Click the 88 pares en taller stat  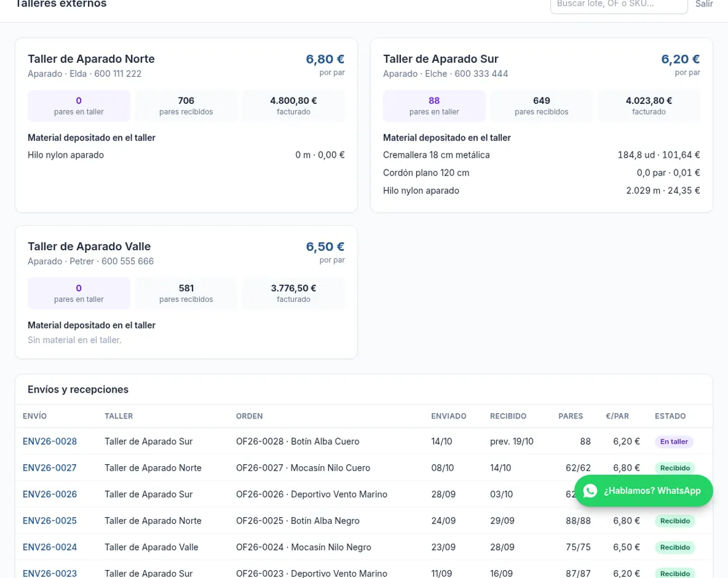434,105
